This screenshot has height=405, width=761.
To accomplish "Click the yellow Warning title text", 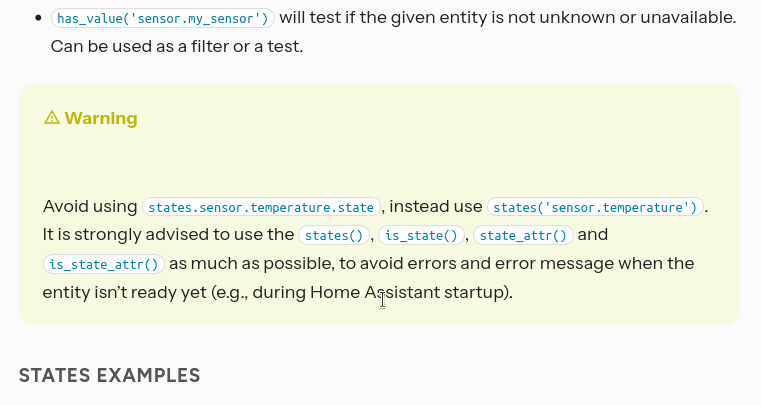I will (x=101, y=118).
